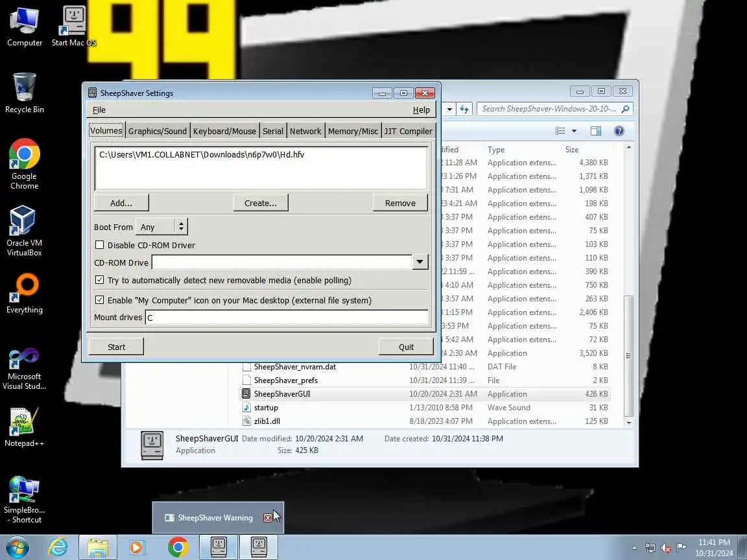Open the Help menu in SheepShaver Settings
Image resolution: width=747 pixels, height=560 pixels.
421,110
